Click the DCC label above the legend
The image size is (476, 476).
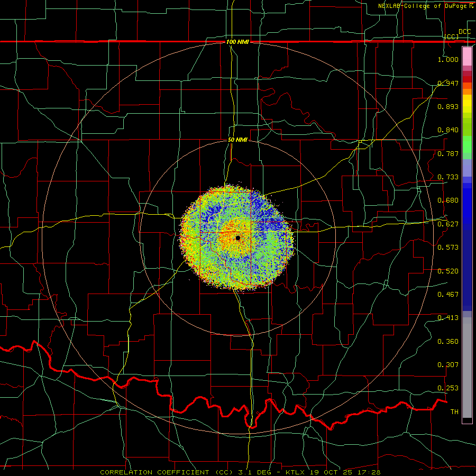point(464,32)
